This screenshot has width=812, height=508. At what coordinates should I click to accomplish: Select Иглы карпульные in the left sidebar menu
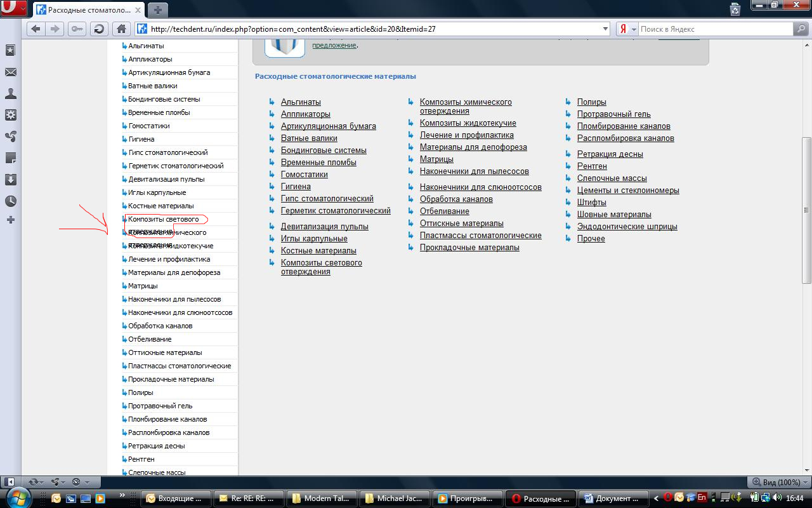coord(157,192)
